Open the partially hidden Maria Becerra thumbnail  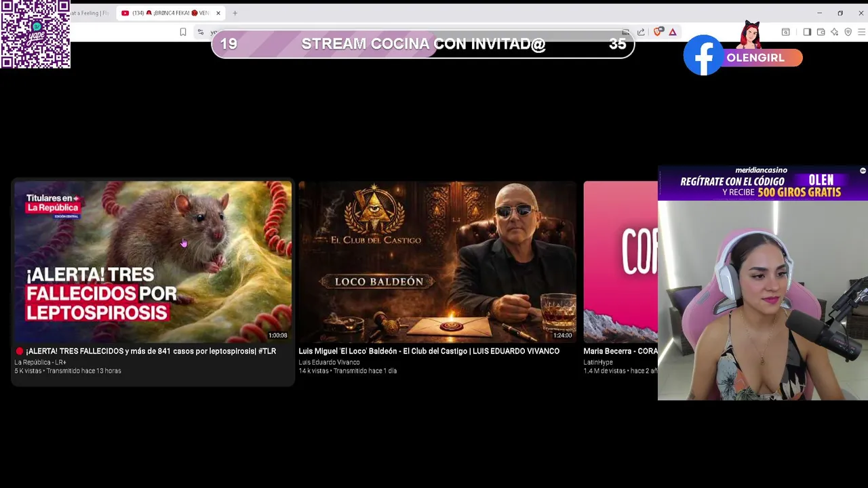(x=620, y=262)
